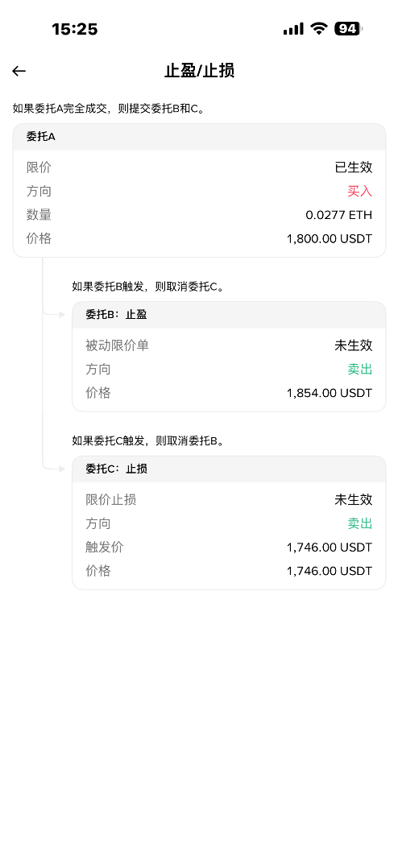The image size is (398, 868).
Task: Open the 委托A card header
Action: pos(199,137)
